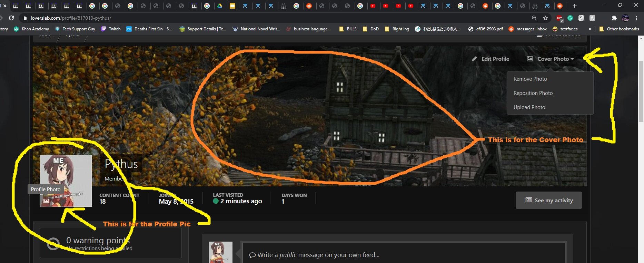The image size is (644, 263).
Task: Open the Khan Academy bookmark
Action: (x=31, y=29)
